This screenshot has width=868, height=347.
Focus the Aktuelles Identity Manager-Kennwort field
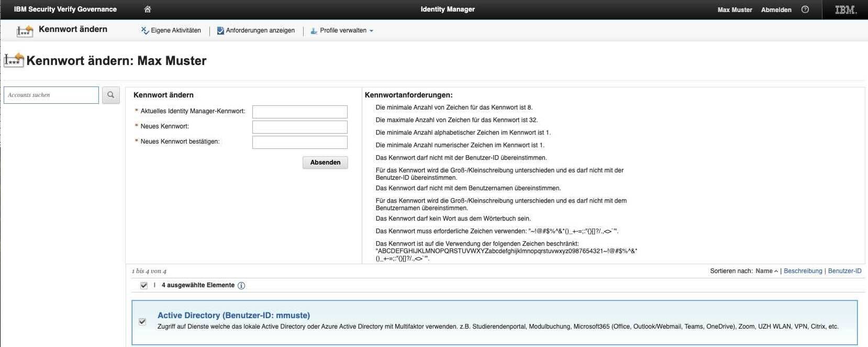(x=299, y=112)
